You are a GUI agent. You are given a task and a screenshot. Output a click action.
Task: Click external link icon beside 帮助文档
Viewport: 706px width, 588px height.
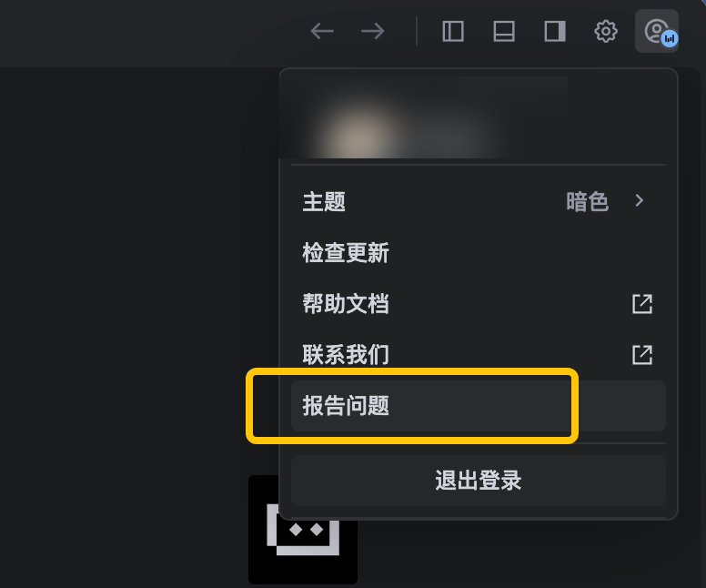coord(642,304)
